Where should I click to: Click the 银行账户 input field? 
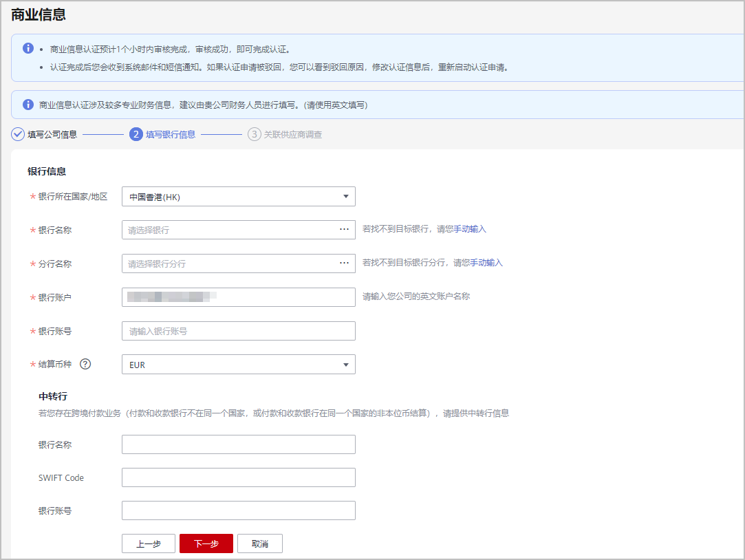point(239,297)
